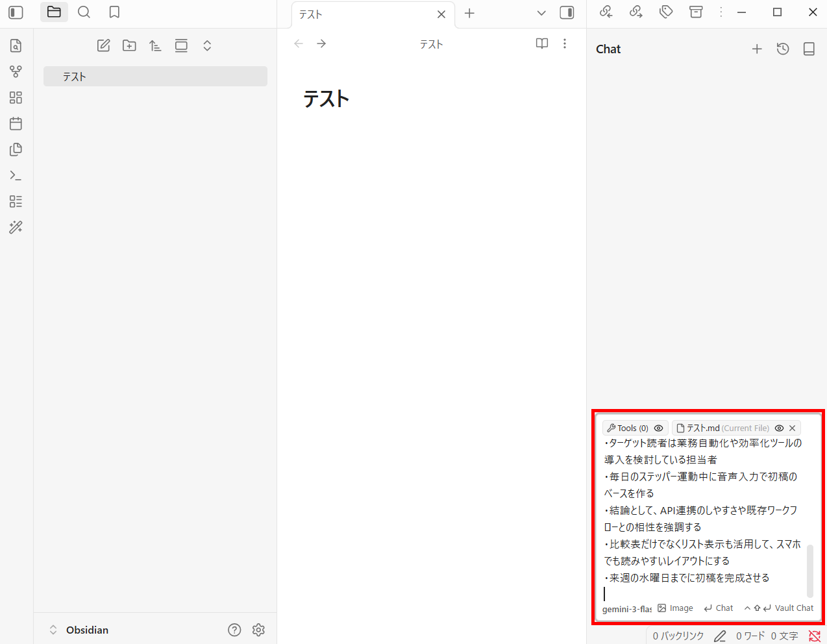Remove the テスト.md current file chip

(792, 428)
